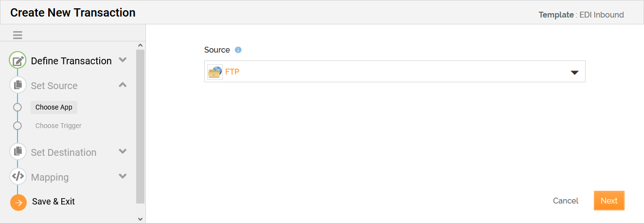This screenshot has width=644, height=223.
Task: Collapse the Set Source section chevron
Action: click(x=123, y=85)
